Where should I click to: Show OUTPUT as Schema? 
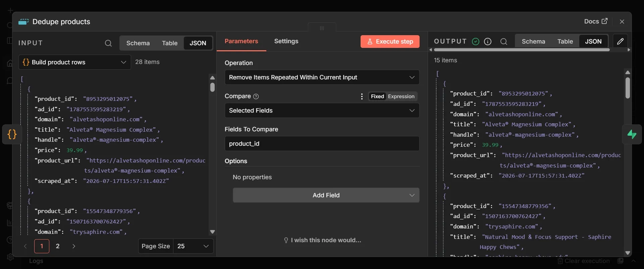point(533,42)
